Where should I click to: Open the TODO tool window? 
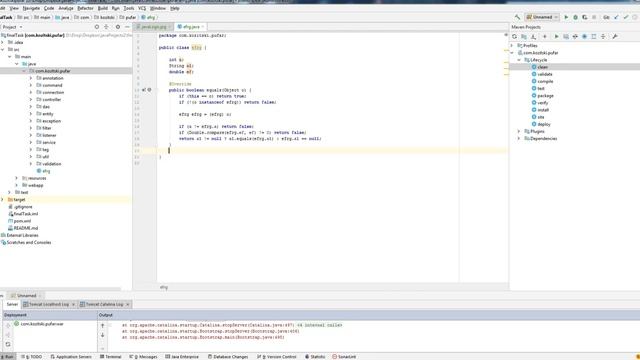[31, 357]
